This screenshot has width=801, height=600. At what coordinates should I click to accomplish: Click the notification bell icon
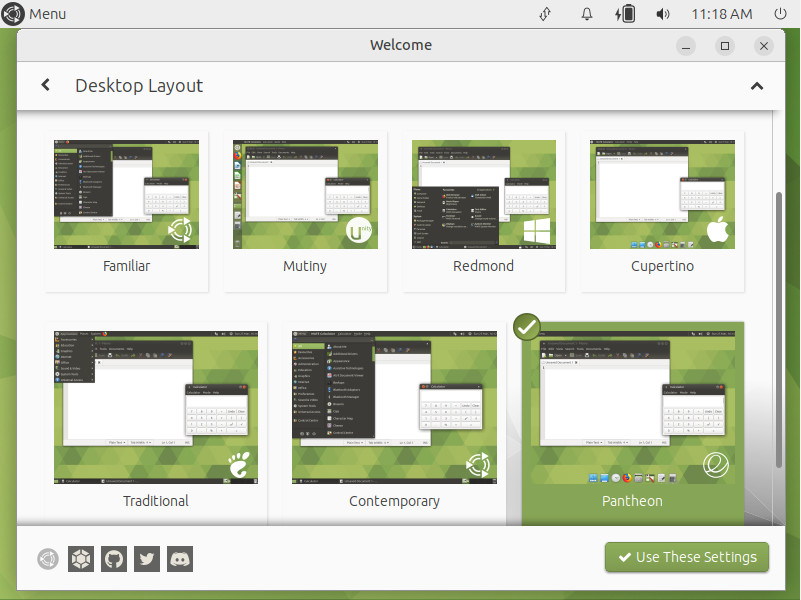(x=587, y=14)
